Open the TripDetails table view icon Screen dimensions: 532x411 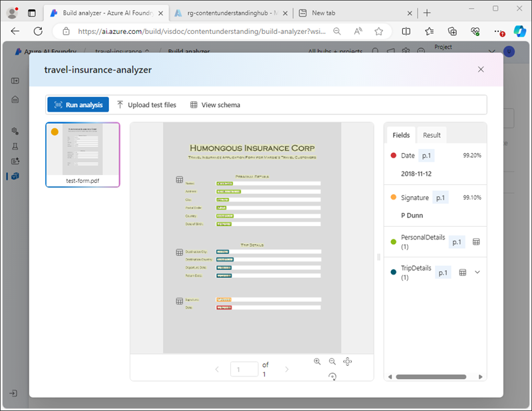tap(463, 272)
